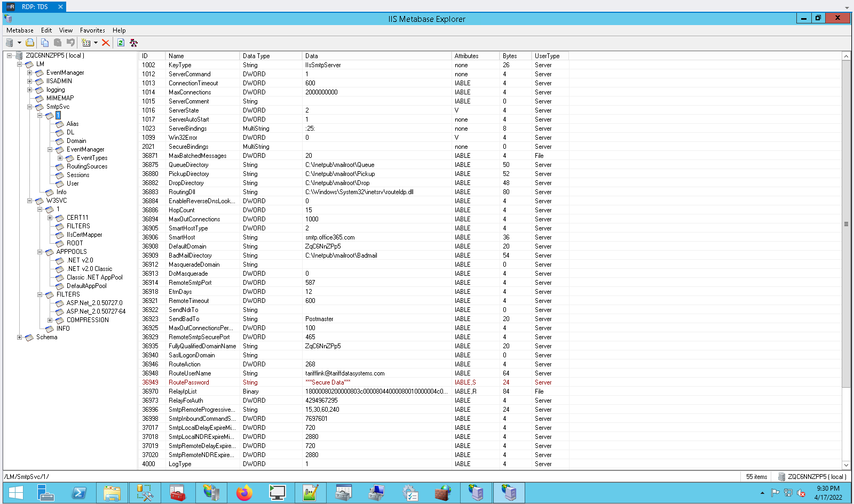Sort by the UserType column header
Viewport: 854px width, 504px height.
click(x=550, y=56)
